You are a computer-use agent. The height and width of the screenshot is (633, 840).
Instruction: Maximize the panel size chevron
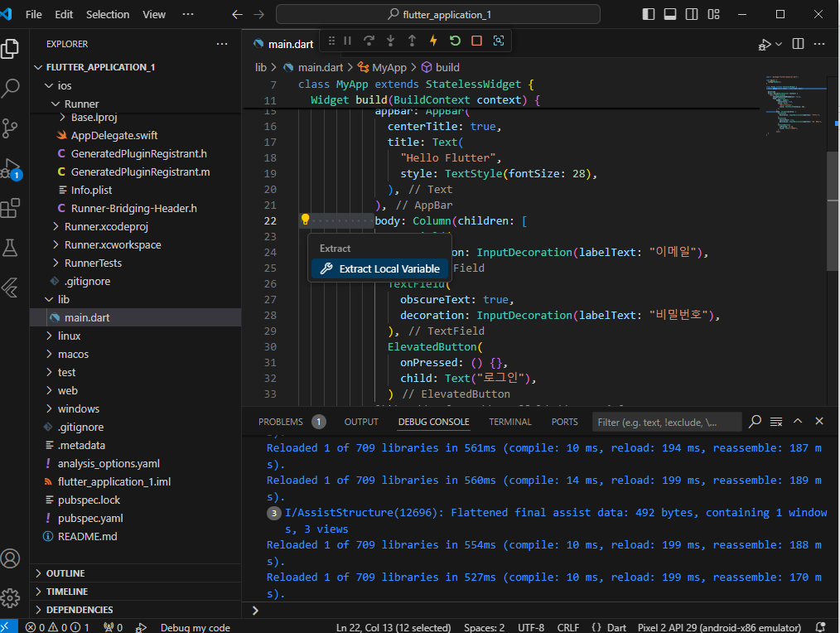(798, 421)
